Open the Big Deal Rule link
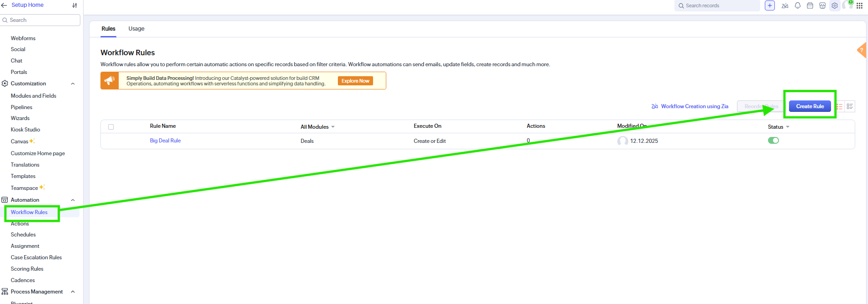This screenshot has height=304, width=868. [165, 141]
